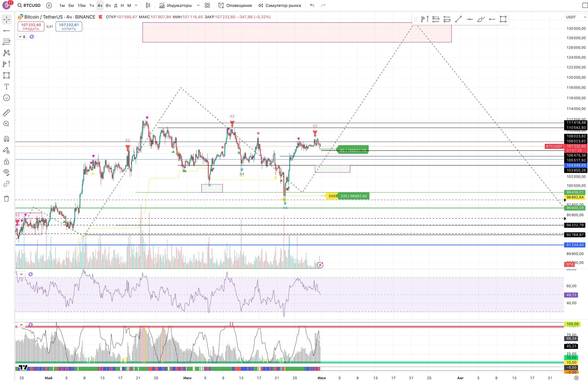
Task: Select the text annotation tool
Action: click(x=6, y=87)
